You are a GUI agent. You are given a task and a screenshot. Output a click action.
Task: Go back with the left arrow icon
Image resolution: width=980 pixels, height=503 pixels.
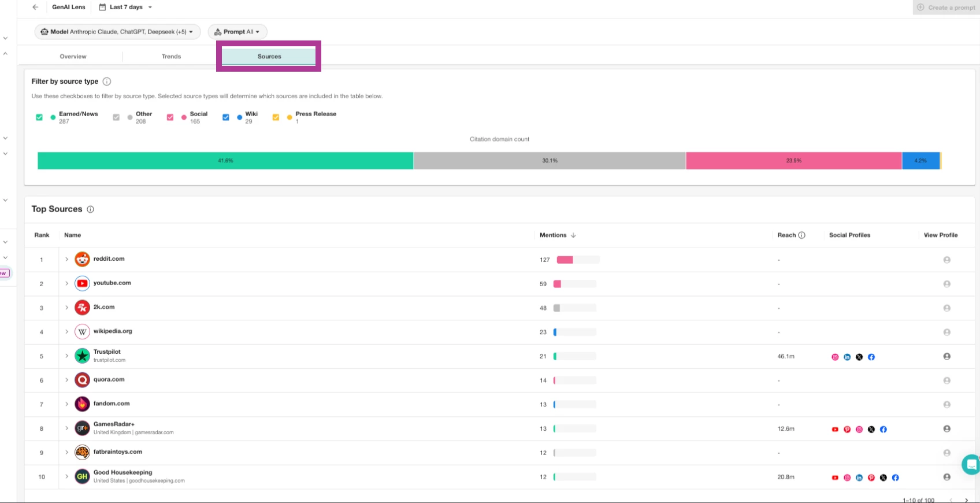[35, 7]
